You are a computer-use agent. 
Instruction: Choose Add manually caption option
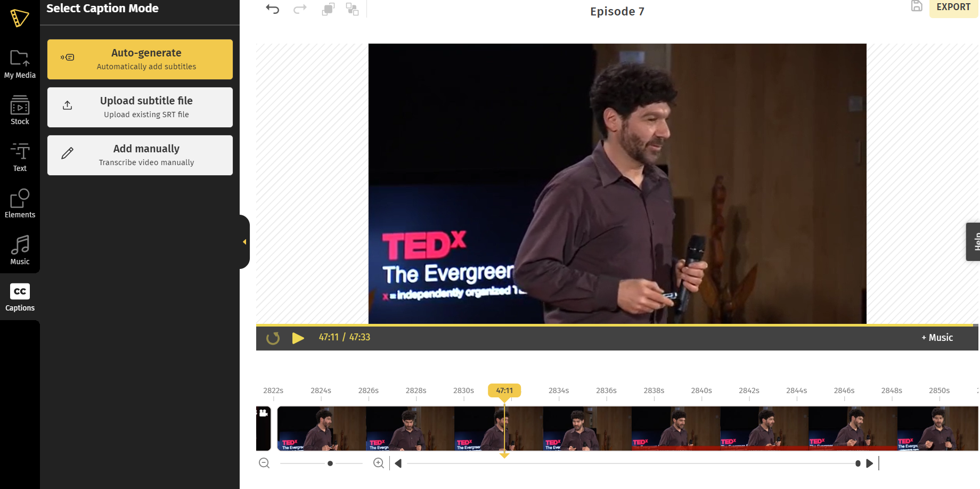coord(140,155)
